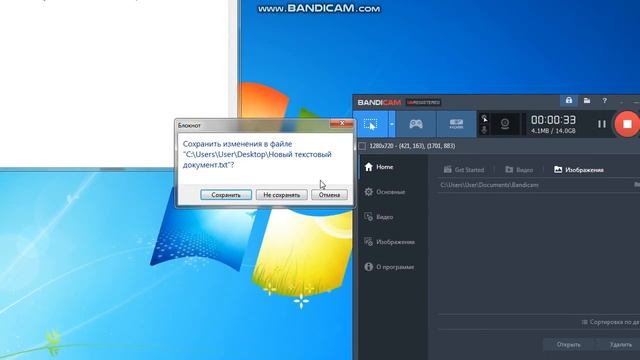
Task: Click Отмена in the Notepad dialog
Action: 329,195
